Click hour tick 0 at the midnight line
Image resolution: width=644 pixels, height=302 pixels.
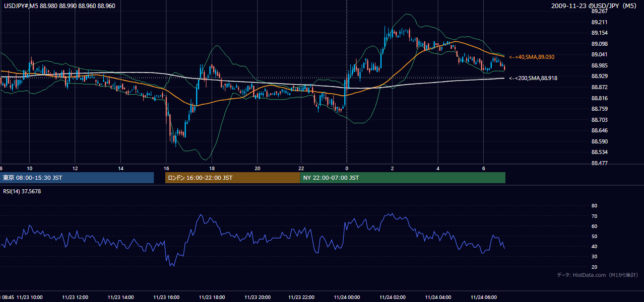click(347, 168)
